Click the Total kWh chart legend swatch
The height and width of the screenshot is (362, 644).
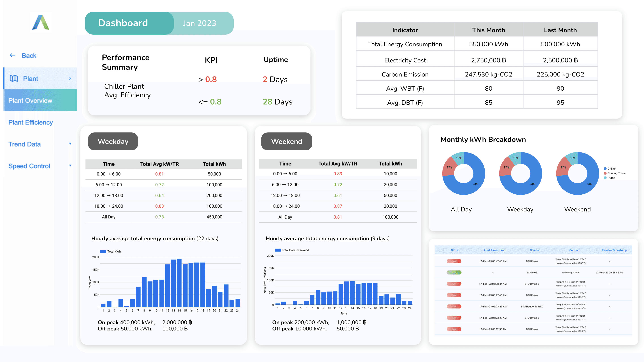point(103,251)
